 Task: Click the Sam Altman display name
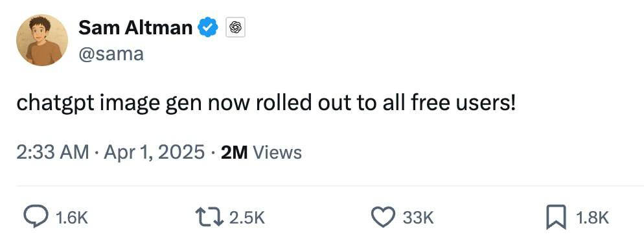[135, 28]
